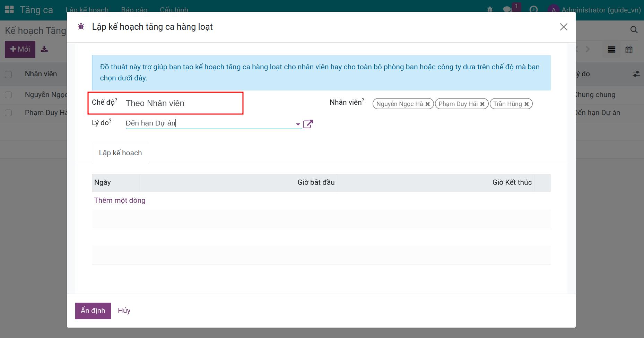Switch to list view icon
Viewport: 644px width, 338px height.
611,50
